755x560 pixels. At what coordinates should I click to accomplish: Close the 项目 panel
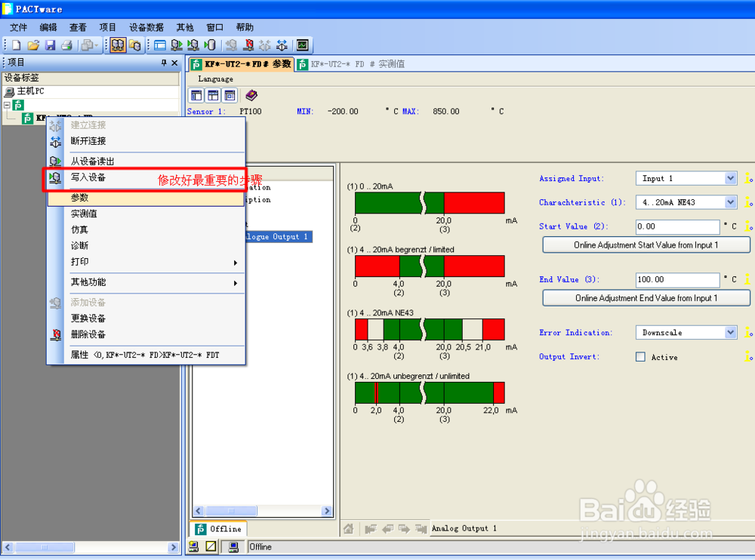pos(174,63)
